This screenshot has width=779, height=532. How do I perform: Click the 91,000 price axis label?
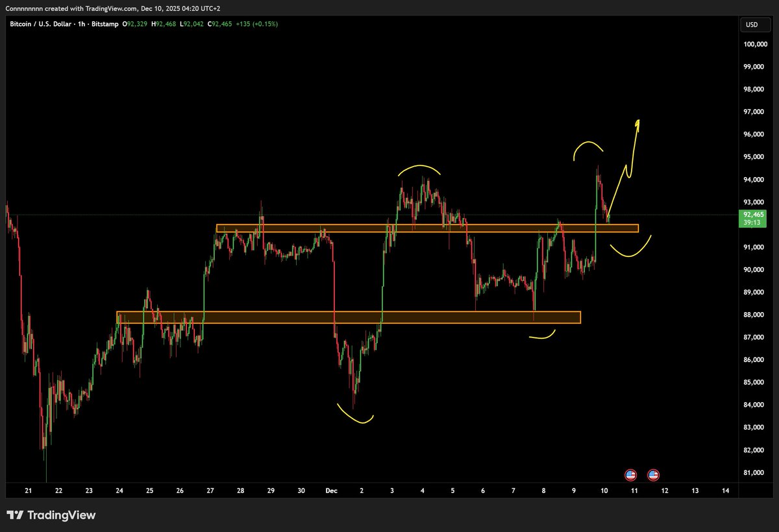[755, 247]
